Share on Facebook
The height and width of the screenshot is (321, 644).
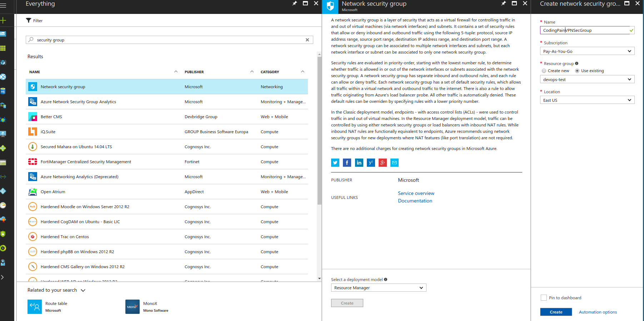tap(347, 163)
